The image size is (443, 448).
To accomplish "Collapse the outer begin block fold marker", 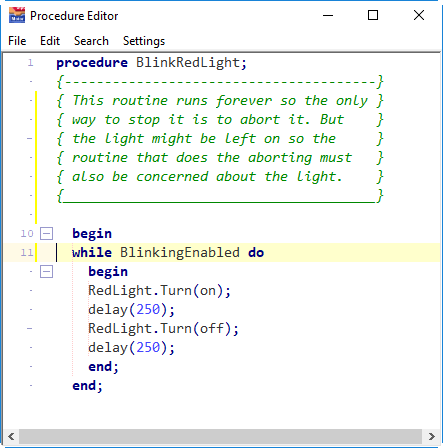I will click(46, 234).
